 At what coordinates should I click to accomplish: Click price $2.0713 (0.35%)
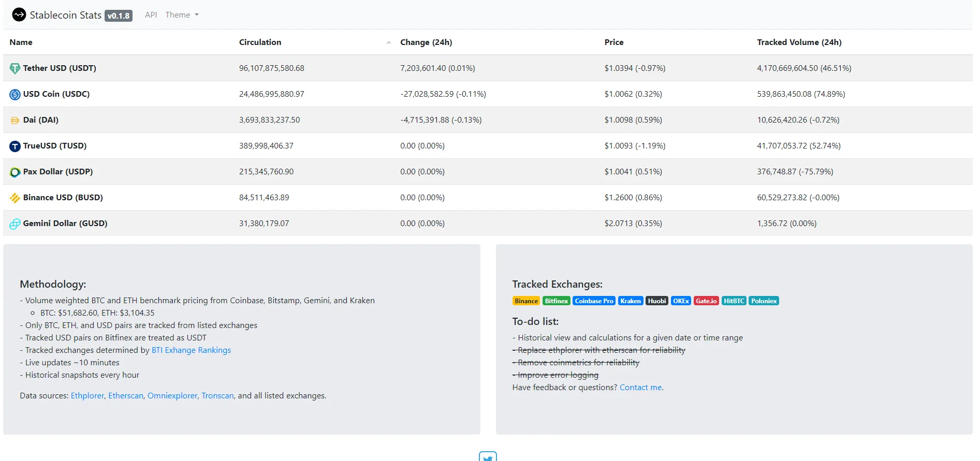point(633,224)
